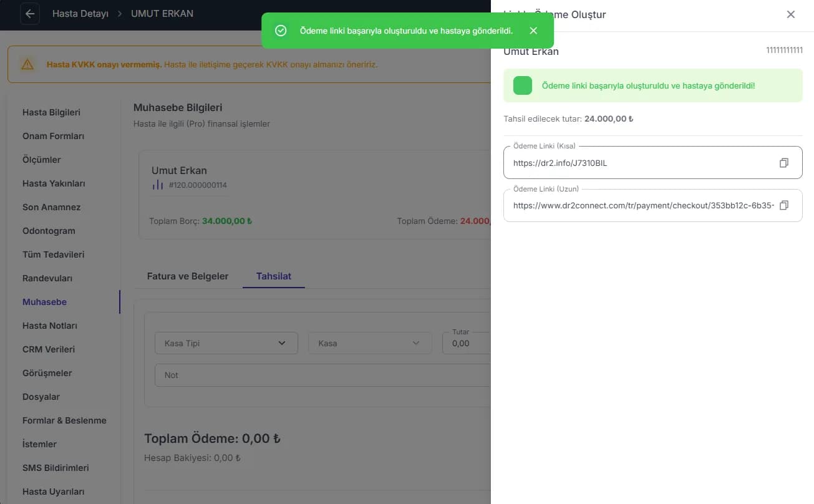Open Randevuları in the sidebar
Screen dimensions: 814x504
(x=48, y=278)
